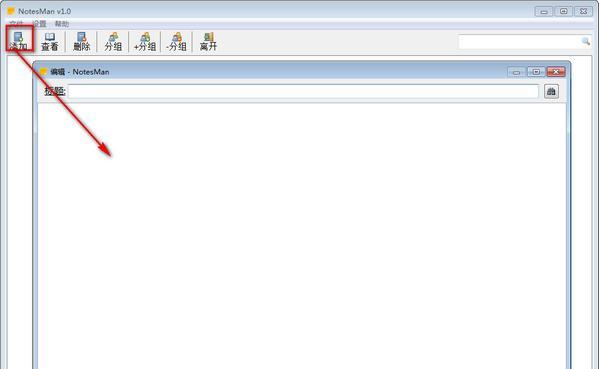
Task: Open the 帮助 menu
Action: 62,24
